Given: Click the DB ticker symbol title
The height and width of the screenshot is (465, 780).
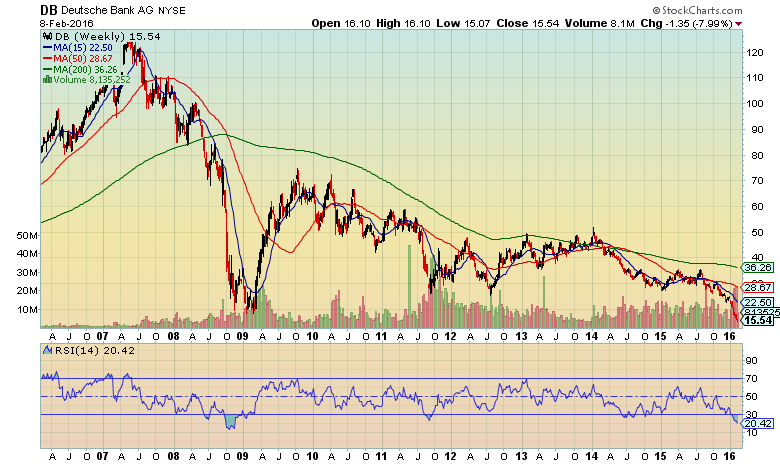Looking at the screenshot, I should (x=50, y=10).
